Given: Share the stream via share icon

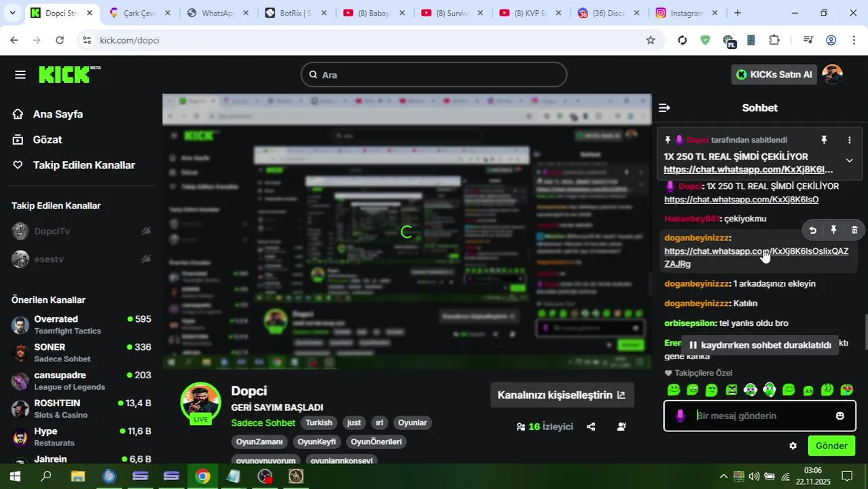Looking at the screenshot, I should point(591,427).
